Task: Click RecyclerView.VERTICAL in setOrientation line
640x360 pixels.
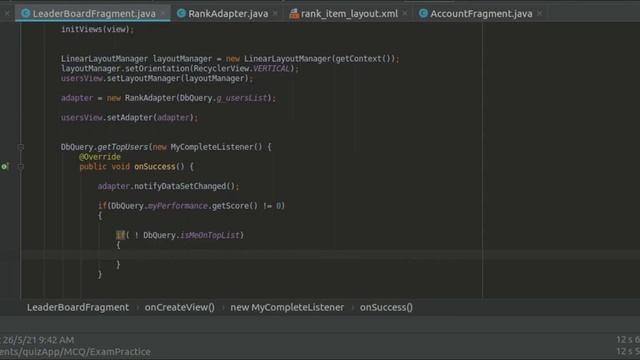Action: click(242, 69)
